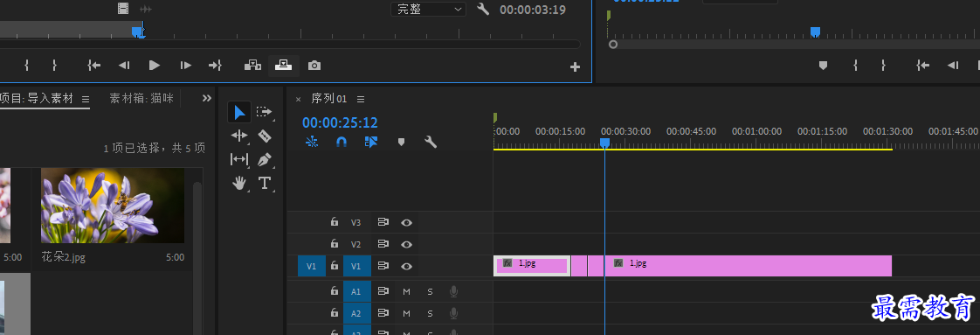Step forward one frame in Source Monitor
Image resolution: width=980 pixels, height=335 pixels.
coord(186,65)
